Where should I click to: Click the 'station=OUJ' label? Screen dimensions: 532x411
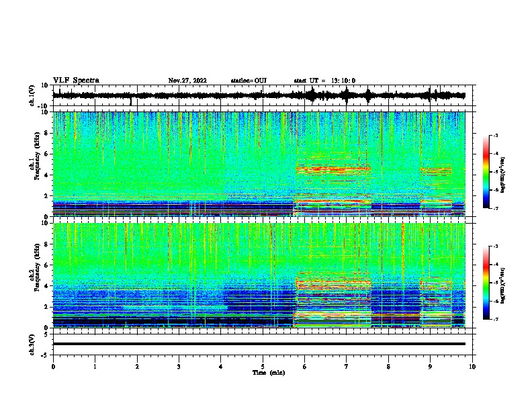tap(249, 81)
